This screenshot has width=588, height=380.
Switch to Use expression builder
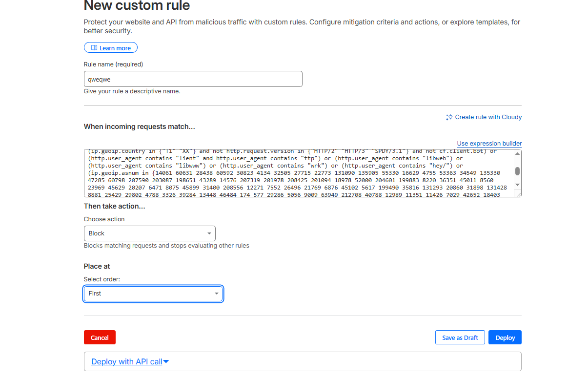click(x=489, y=144)
